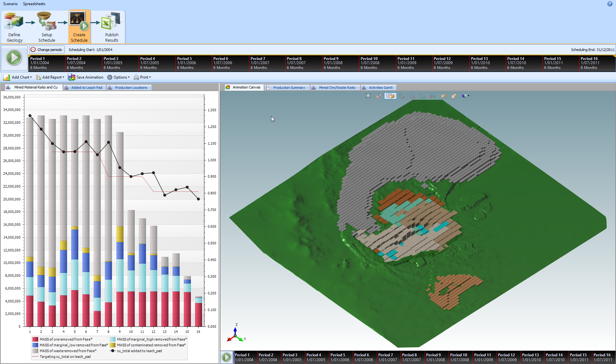
Task: Click Save Animation
Action: coord(86,77)
